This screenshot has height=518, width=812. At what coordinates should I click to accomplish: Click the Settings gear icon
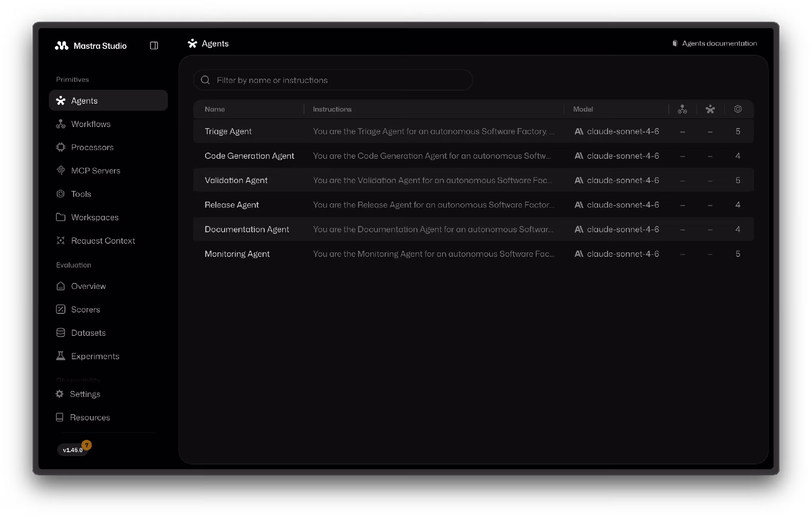click(60, 394)
